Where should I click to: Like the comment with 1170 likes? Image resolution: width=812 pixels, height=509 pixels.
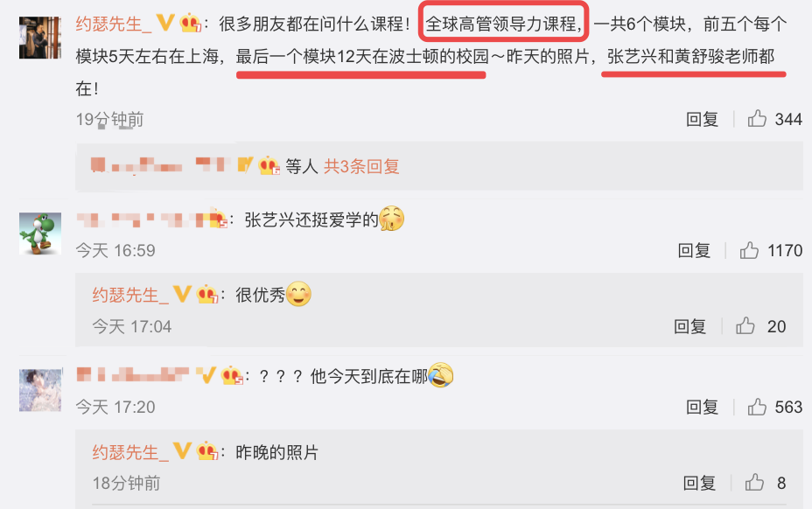point(749,251)
